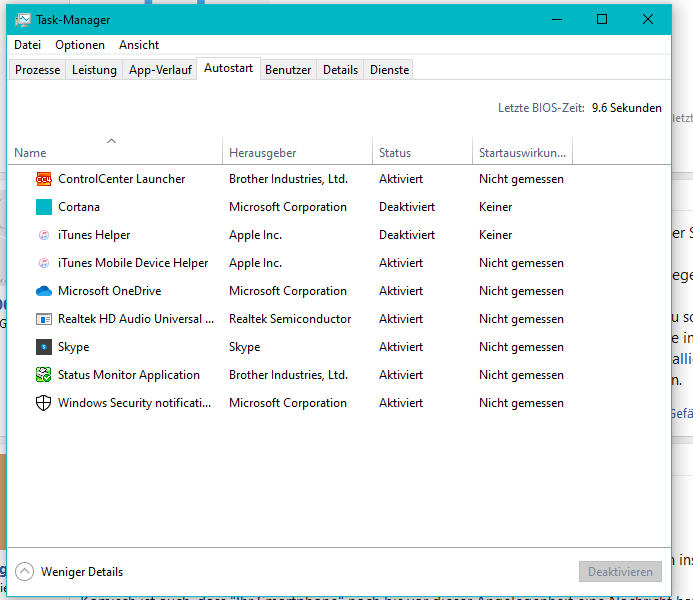This screenshot has width=693, height=600.
Task: Click Aktiviert status in Skype row
Action: [x=401, y=347]
